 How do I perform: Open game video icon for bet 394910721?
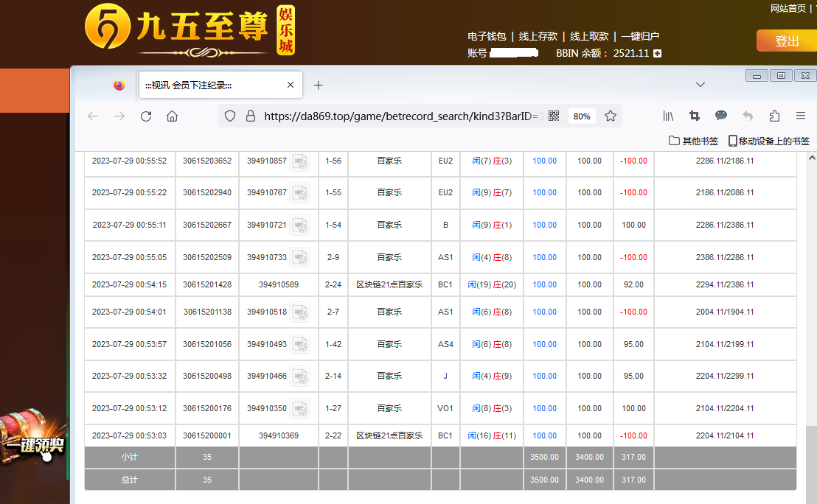click(x=300, y=225)
